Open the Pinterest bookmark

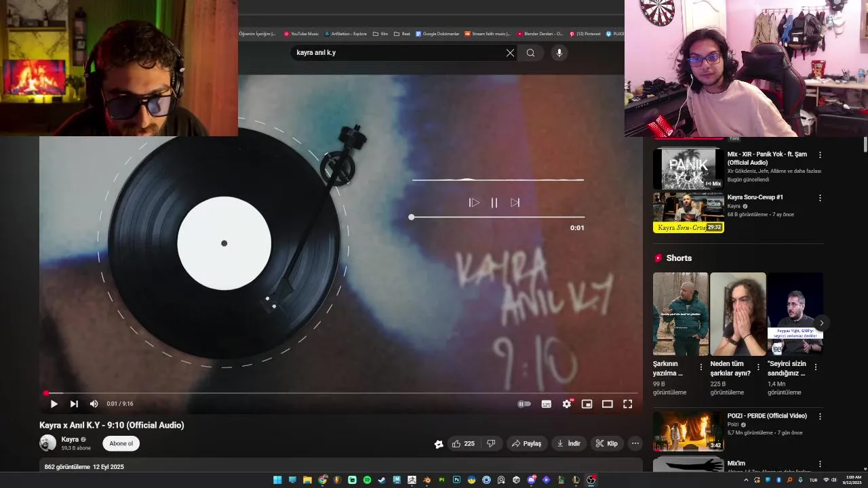[585, 34]
